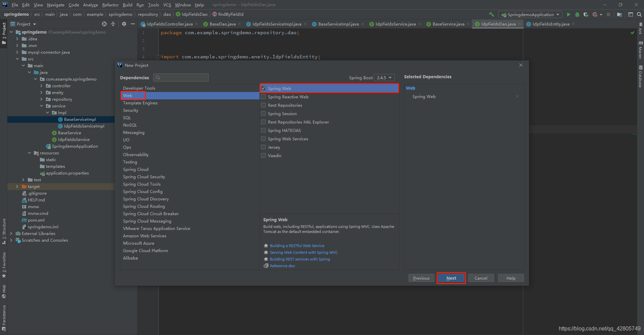The height and width of the screenshot is (335, 644).
Task: Open the Reference doc link icon
Action: click(x=266, y=266)
